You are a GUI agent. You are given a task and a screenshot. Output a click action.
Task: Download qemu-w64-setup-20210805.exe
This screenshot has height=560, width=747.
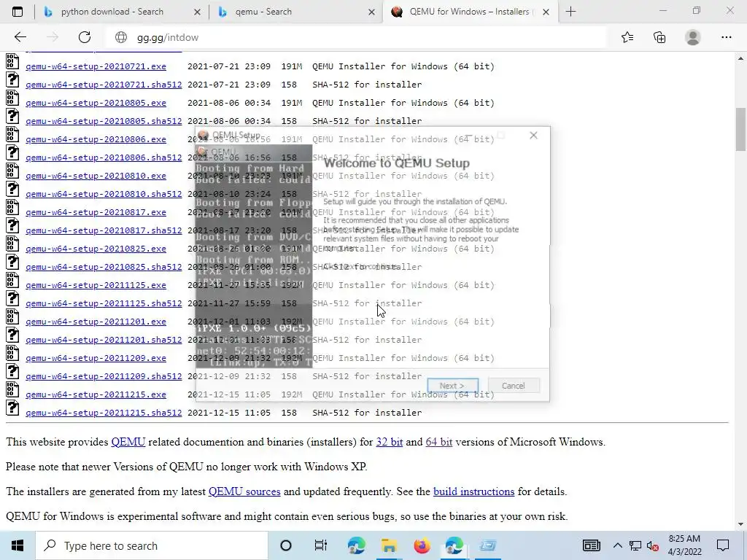(x=96, y=103)
